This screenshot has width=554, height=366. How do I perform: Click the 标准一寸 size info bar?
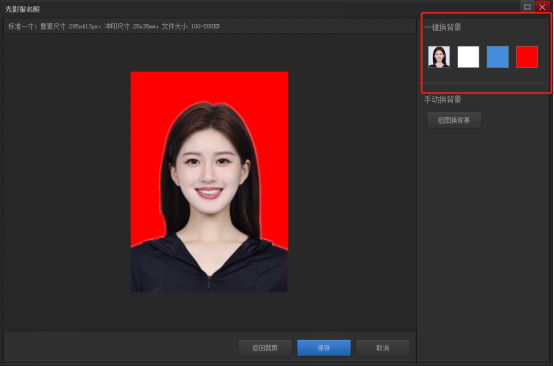point(210,26)
